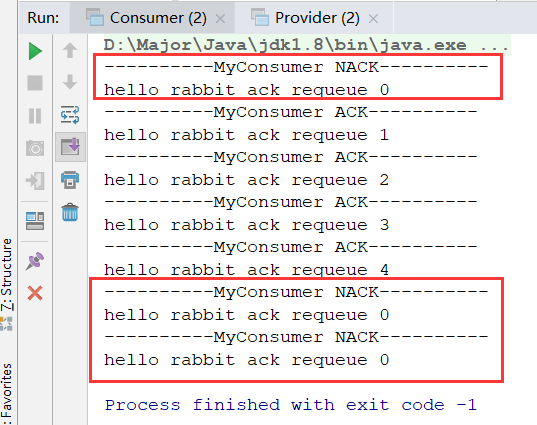
Task: Toggle Scroll to the end button
Action: (x=70, y=147)
